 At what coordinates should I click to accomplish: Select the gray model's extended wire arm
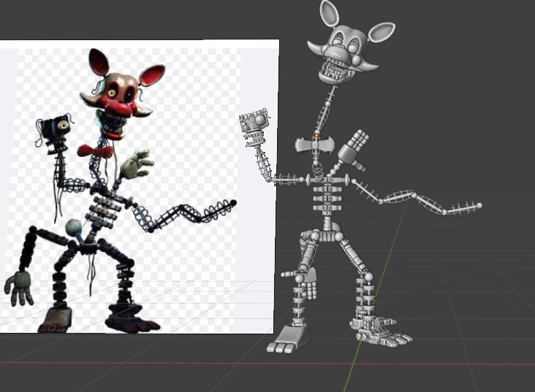pyautogui.click(x=417, y=197)
